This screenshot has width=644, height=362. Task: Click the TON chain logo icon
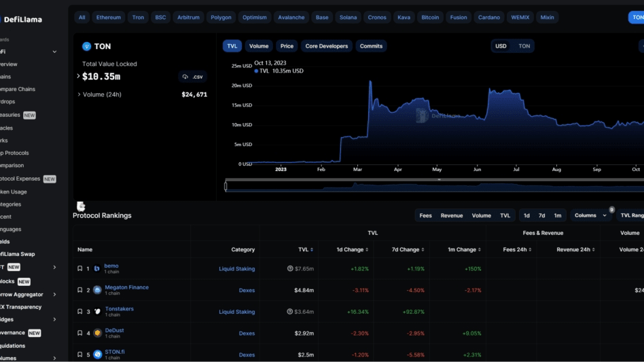(x=86, y=46)
